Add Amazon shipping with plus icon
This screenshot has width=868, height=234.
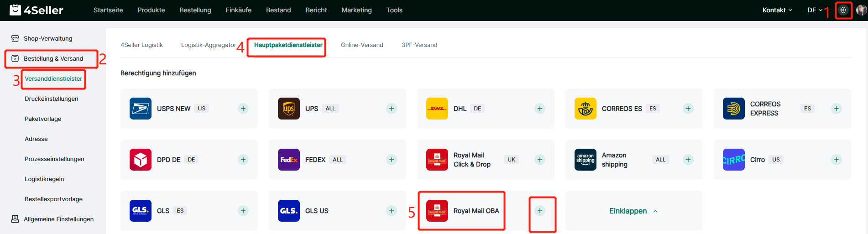(x=688, y=160)
